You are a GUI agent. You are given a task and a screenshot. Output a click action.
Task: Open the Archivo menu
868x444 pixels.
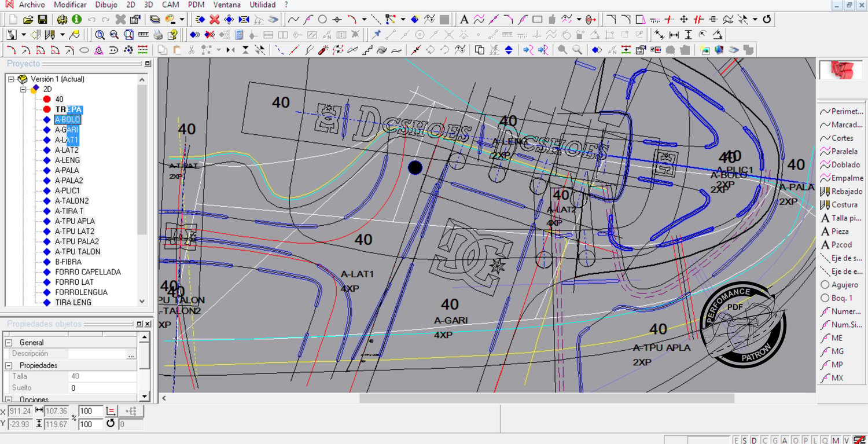[x=32, y=5]
